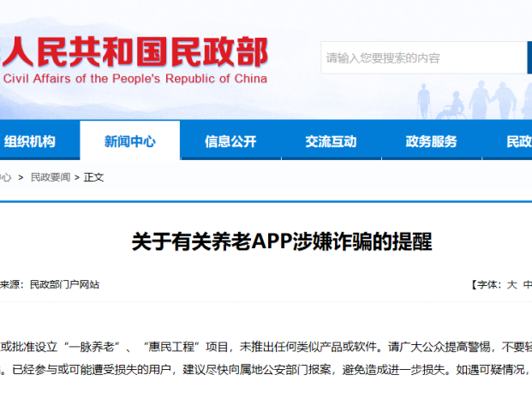Open the 信息公开 menu tab
This screenshot has height=399, width=532.
[230, 141]
